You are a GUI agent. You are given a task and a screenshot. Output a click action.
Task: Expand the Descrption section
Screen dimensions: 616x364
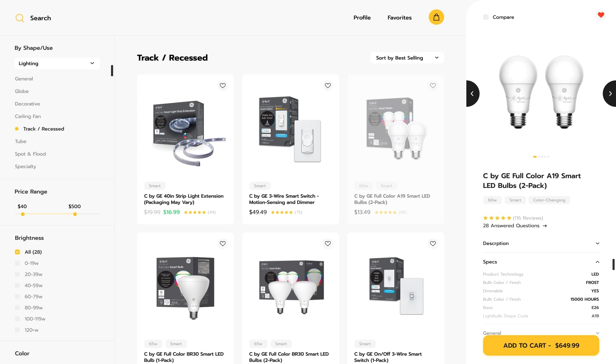(x=541, y=243)
